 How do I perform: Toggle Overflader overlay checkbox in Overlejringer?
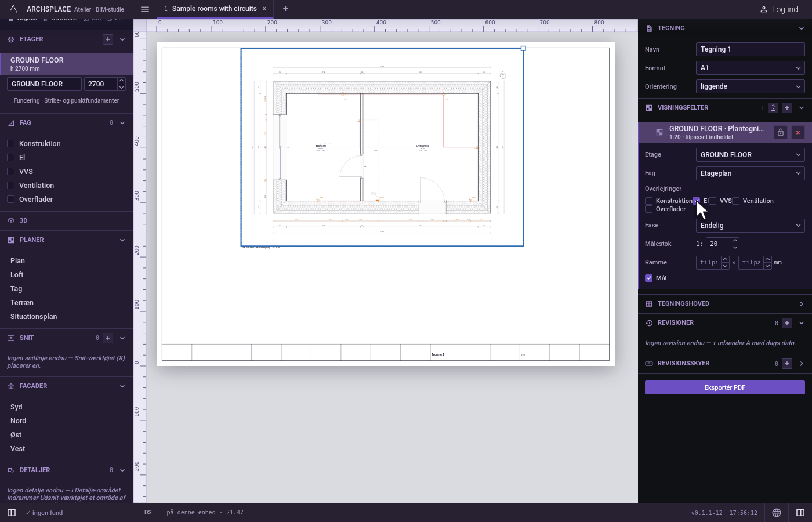[649, 209]
